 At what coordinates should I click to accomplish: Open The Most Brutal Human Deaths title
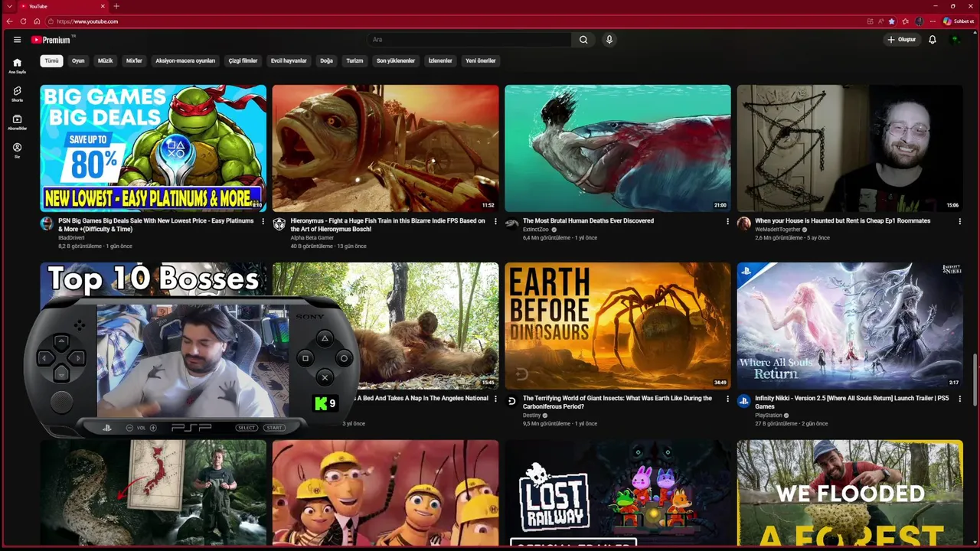click(x=588, y=220)
